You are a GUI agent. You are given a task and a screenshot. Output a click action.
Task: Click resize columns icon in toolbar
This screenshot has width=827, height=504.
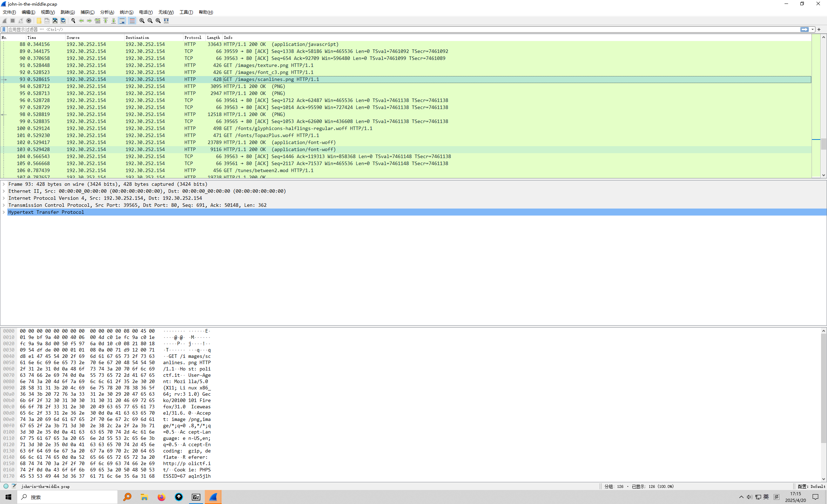coord(166,21)
